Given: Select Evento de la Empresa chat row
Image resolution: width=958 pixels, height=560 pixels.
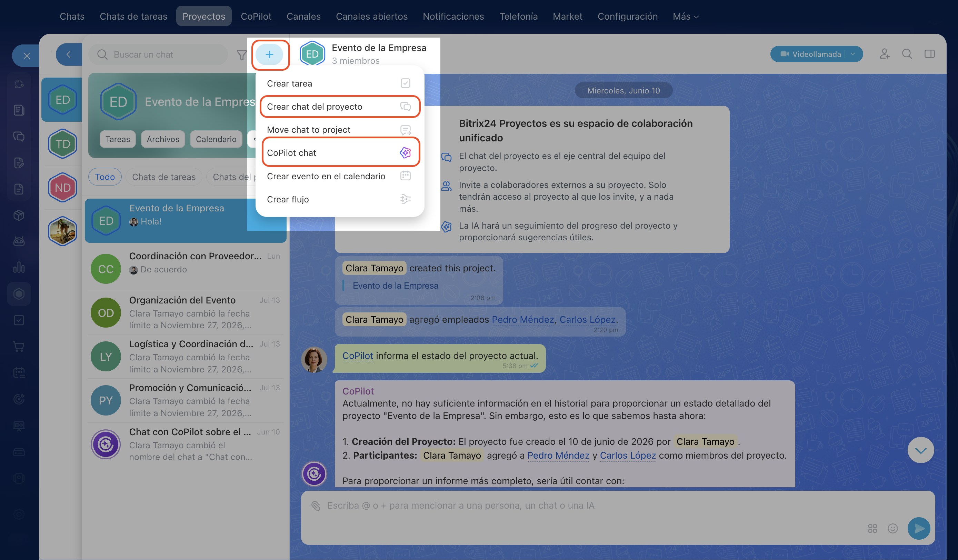Looking at the screenshot, I should [x=186, y=220].
